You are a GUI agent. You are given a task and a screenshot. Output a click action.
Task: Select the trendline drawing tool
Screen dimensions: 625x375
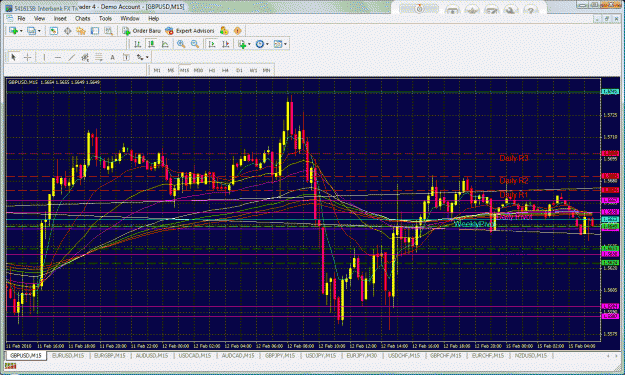pos(71,57)
